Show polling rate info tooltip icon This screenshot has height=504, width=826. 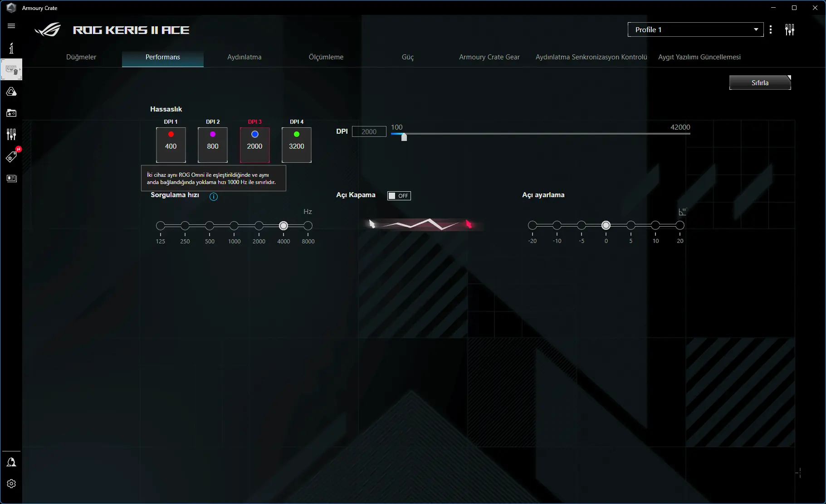[214, 197]
